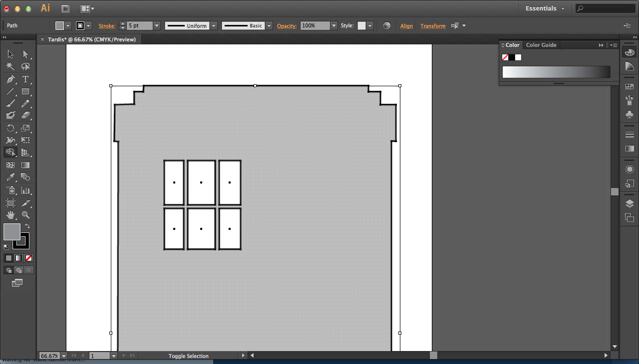Screen dimensions: 639x364
Task: Select the Line Segment tool
Action: (x=10, y=92)
